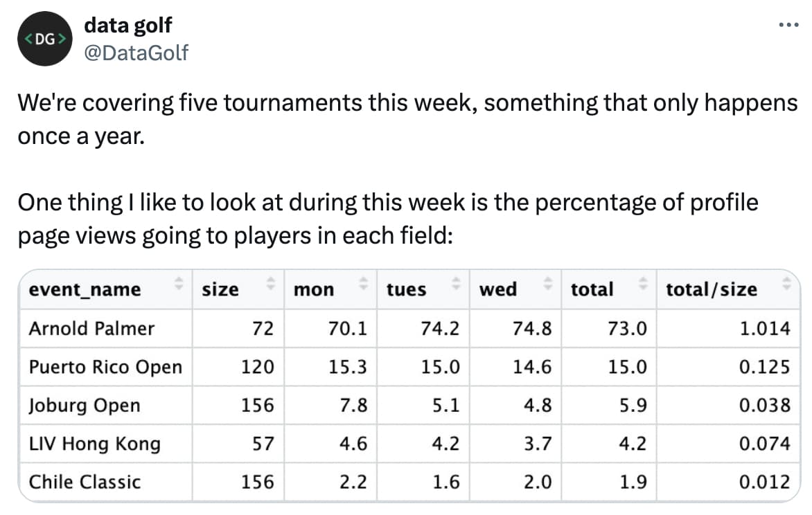Sort table by total column arrows
Image resolution: width=812 pixels, height=515 pixels.
642,284
